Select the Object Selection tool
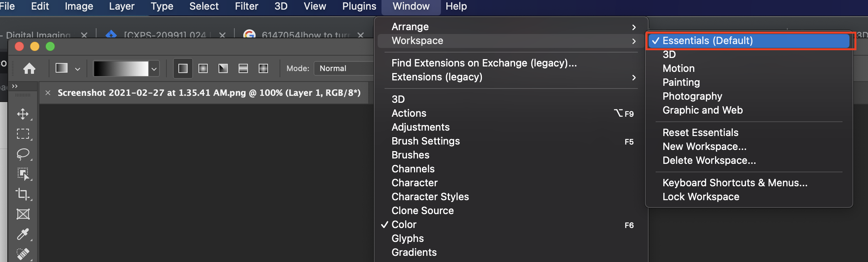Screen dimensions: 868x262 [x=23, y=174]
